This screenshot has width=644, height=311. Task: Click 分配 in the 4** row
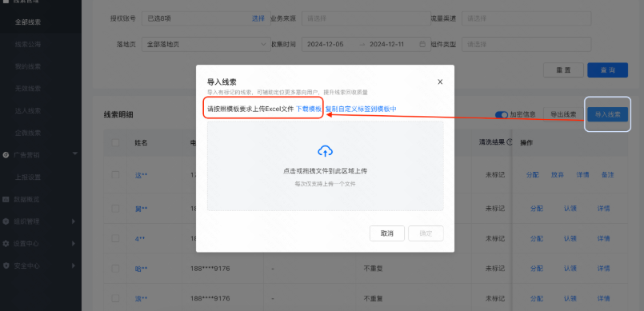tap(536, 238)
